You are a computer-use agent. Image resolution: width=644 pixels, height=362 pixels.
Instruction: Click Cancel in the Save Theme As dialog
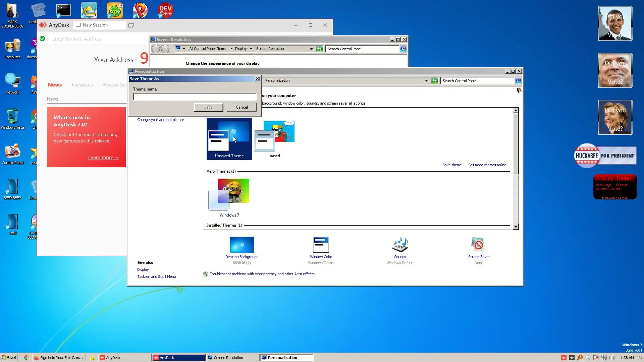[x=241, y=107]
